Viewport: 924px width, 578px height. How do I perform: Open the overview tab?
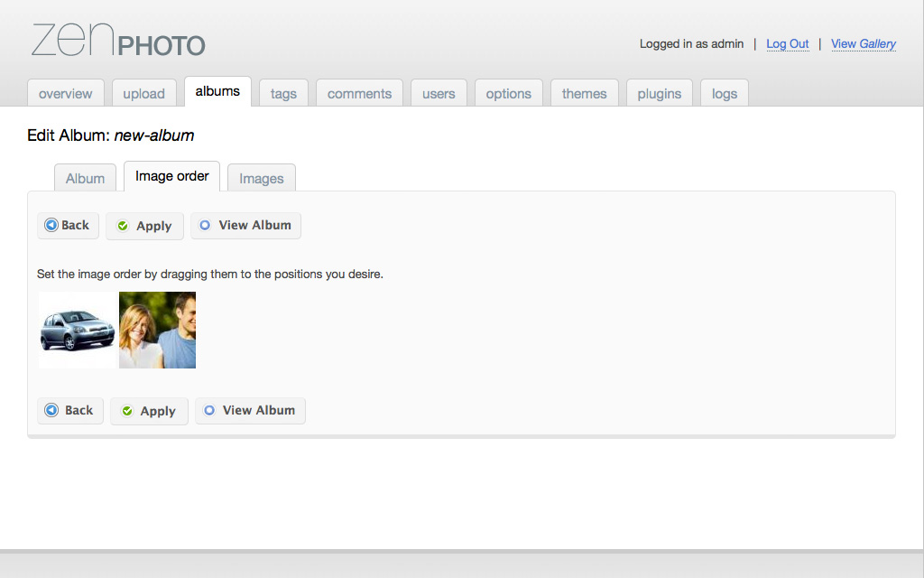[x=66, y=94]
